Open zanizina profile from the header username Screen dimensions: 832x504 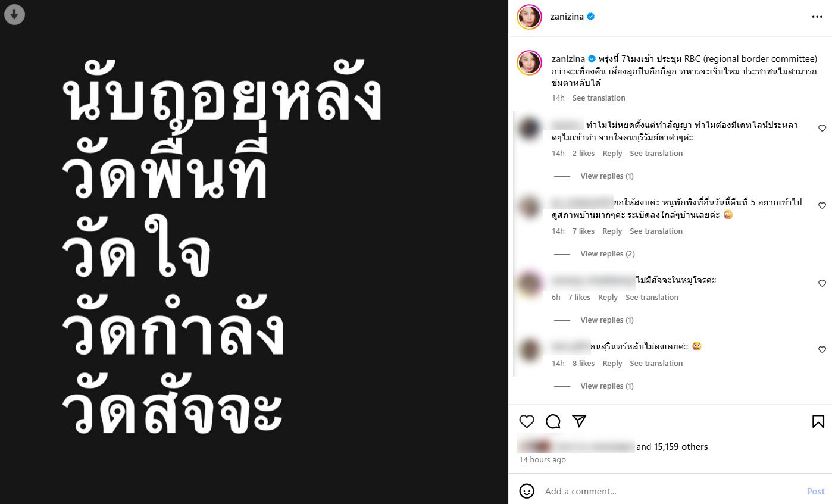tap(567, 17)
